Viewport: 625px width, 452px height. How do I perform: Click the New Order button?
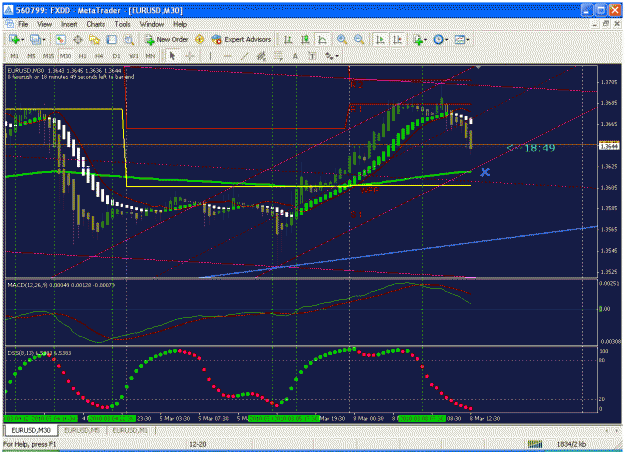point(166,39)
